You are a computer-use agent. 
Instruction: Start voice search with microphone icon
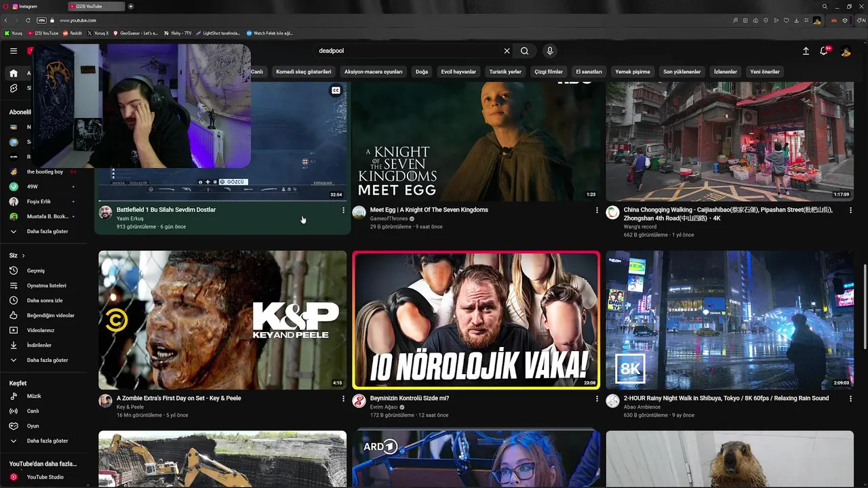pyautogui.click(x=550, y=51)
